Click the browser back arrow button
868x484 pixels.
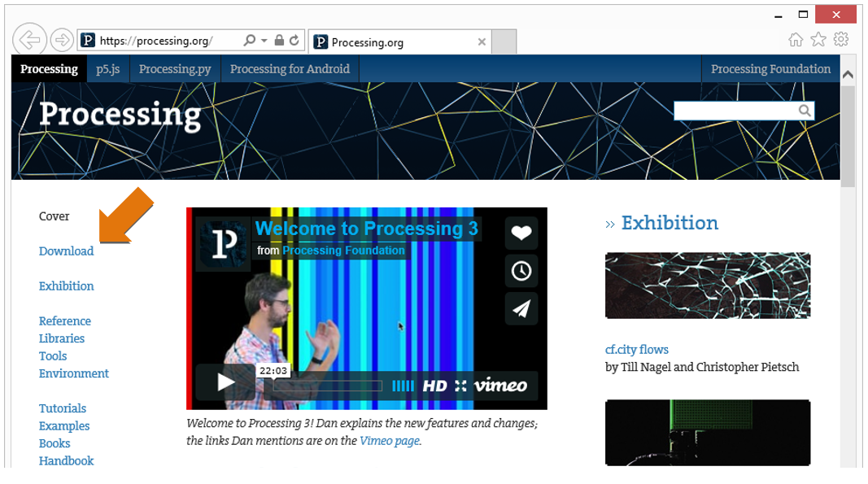[29, 40]
